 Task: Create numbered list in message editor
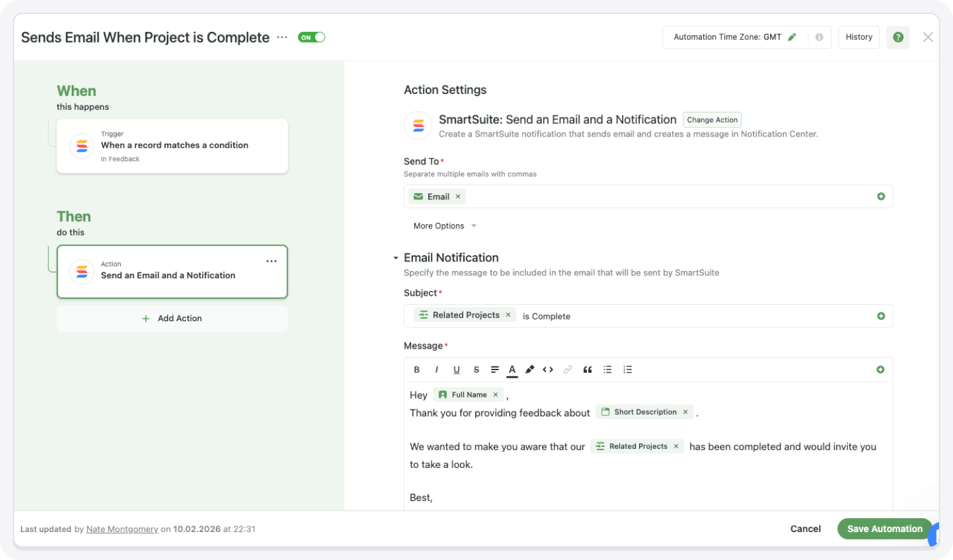tap(628, 370)
